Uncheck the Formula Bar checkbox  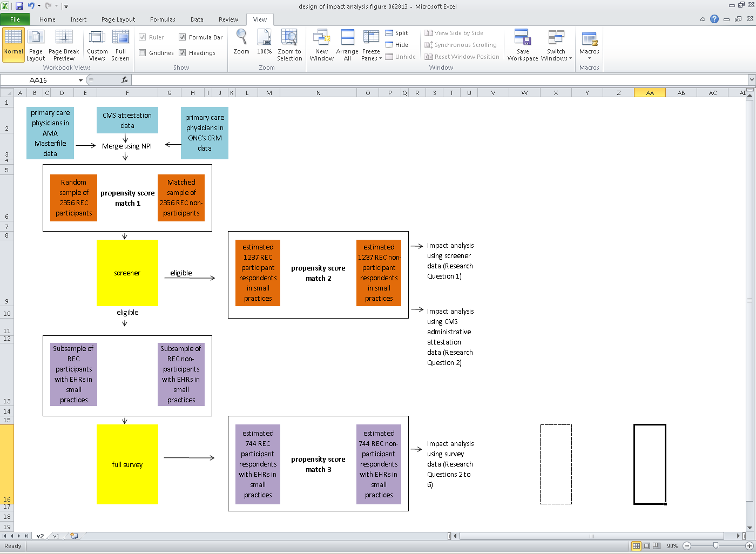pos(183,37)
